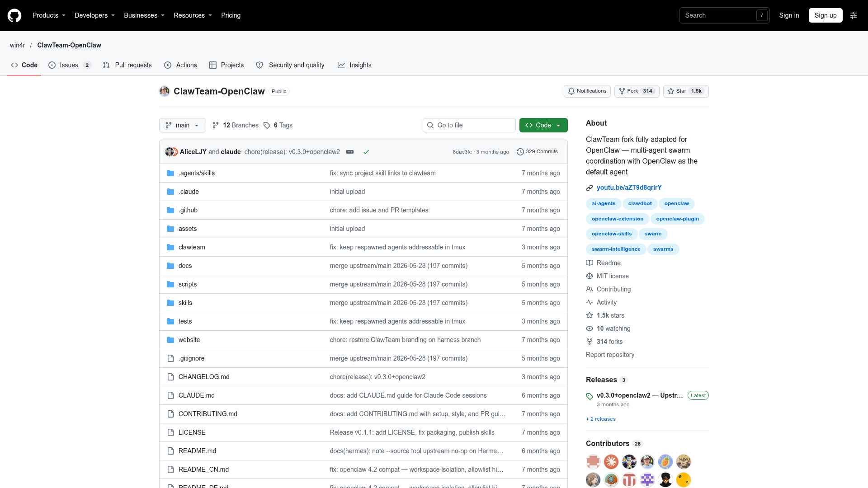Go to the Insights tab
The height and width of the screenshot is (488, 868).
[354, 65]
